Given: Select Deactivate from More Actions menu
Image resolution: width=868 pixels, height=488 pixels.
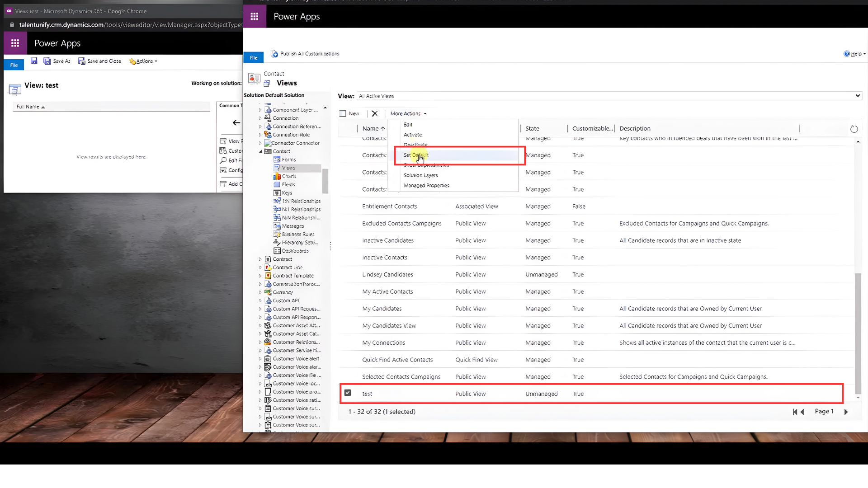Looking at the screenshot, I should point(415,145).
